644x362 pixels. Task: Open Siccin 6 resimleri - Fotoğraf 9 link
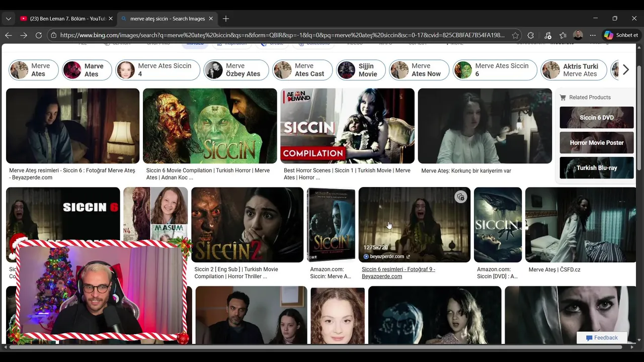(x=398, y=273)
